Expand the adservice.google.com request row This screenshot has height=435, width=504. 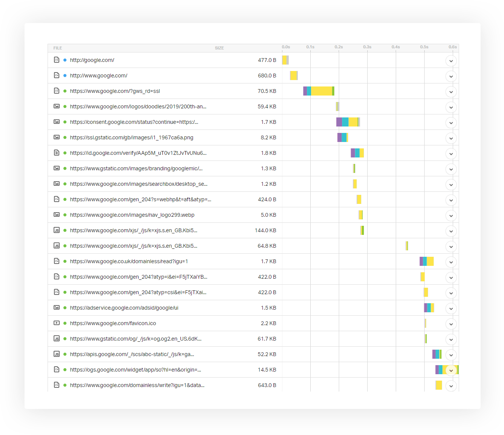click(451, 309)
